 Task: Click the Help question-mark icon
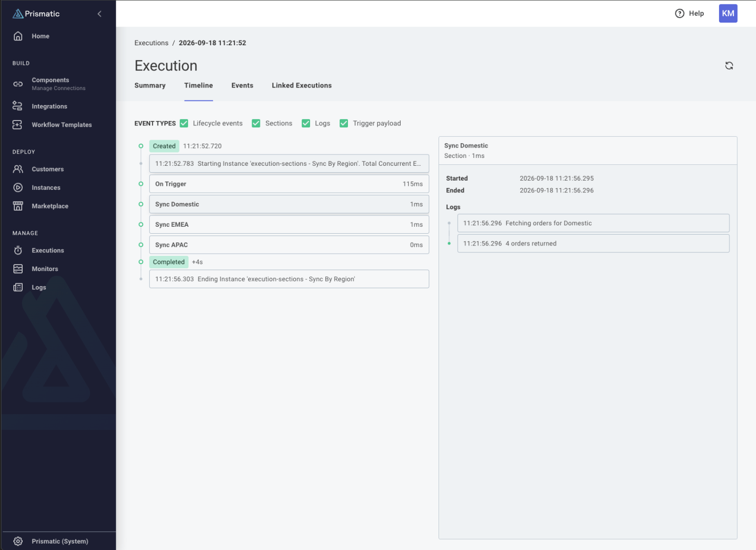click(679, 13)
